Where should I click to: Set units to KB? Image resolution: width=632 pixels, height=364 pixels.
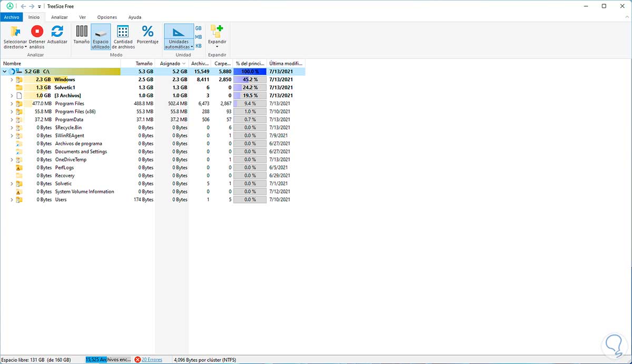point(199,46)
